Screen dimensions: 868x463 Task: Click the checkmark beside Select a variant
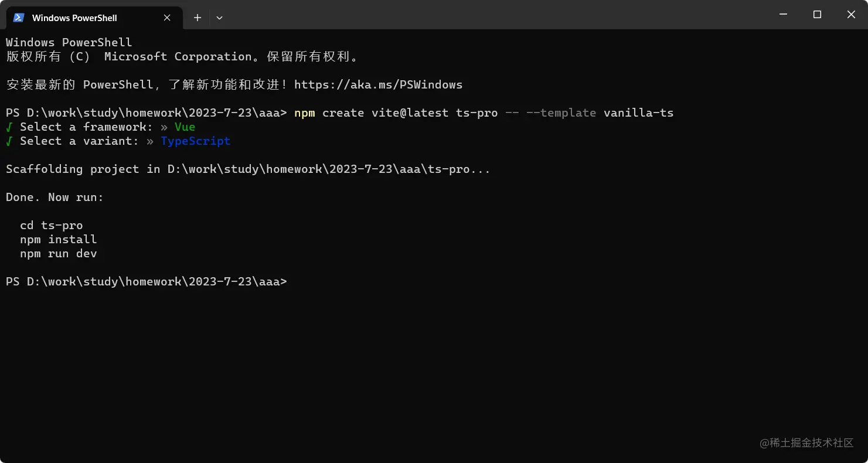[x=9, y=141]
